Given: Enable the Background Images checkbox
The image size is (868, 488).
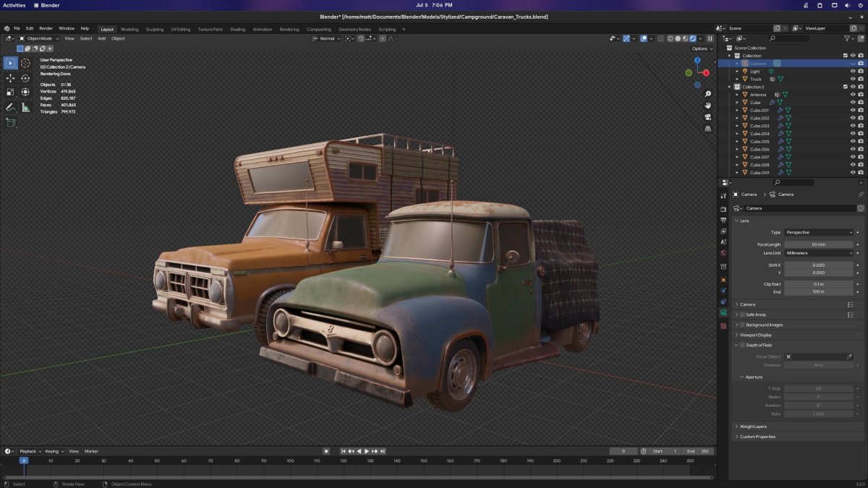Looking at the screenshot, I should click(742, 325).
